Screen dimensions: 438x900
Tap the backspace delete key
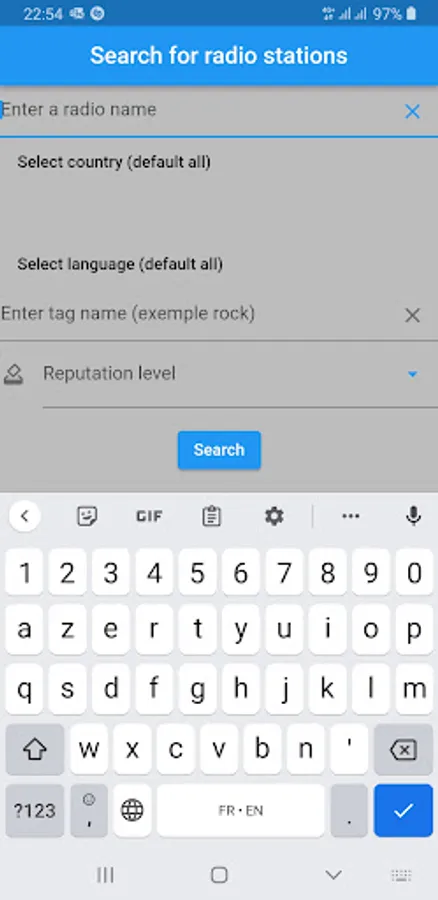tap(403, 750)
